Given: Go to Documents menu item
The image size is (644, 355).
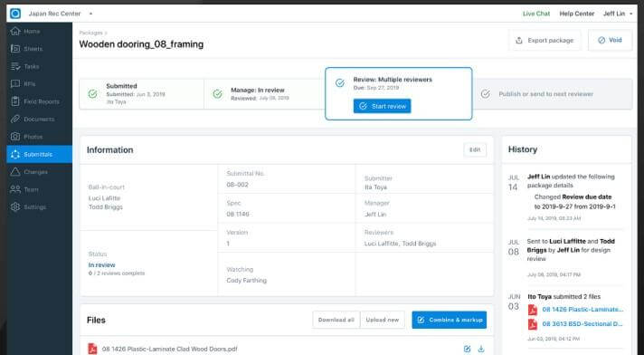Looking at the screenshot, I should [39, 119].
